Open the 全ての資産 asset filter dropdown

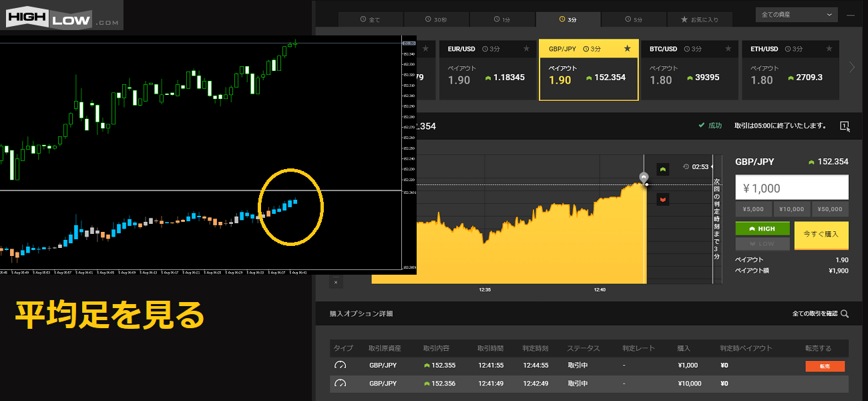[797, 14]
